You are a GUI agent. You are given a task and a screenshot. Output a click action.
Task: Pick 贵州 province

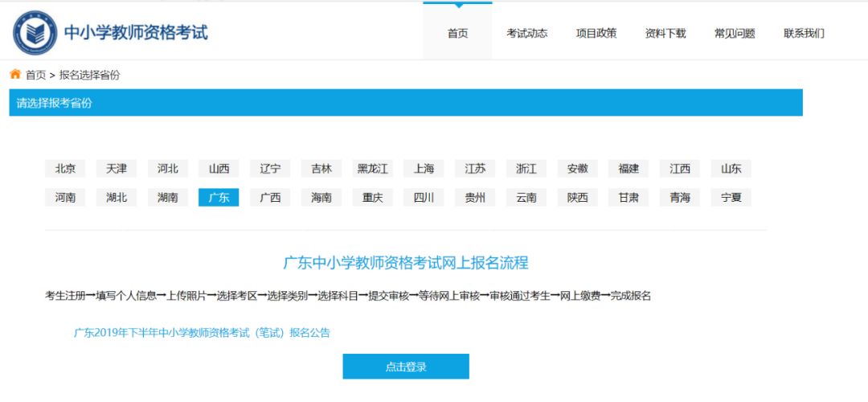[475, 198]
